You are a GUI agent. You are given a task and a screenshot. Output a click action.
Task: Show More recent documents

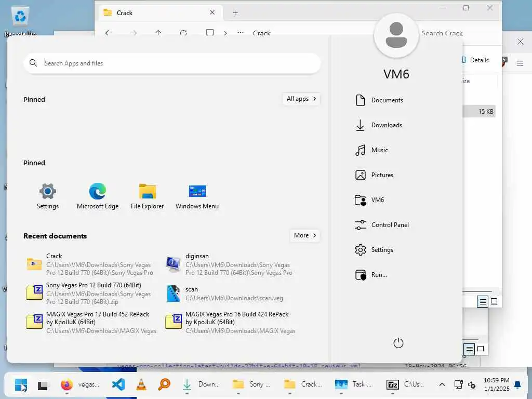(304, 235)
